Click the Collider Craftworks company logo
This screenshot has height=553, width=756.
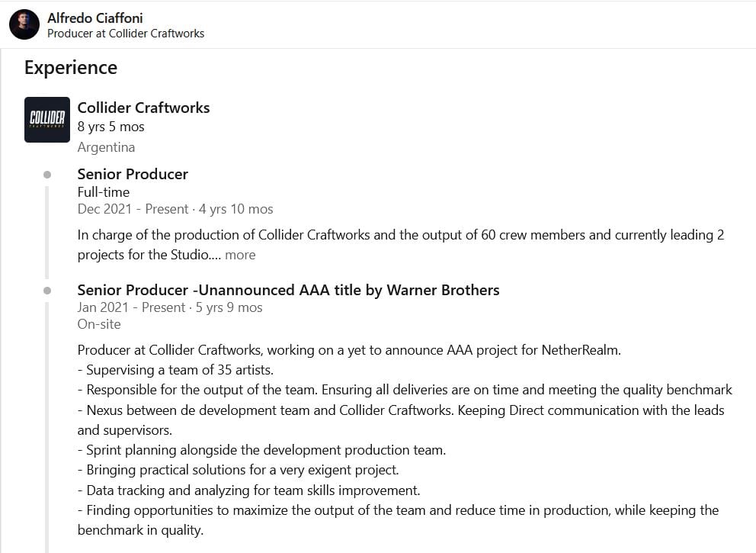point(47,120)
